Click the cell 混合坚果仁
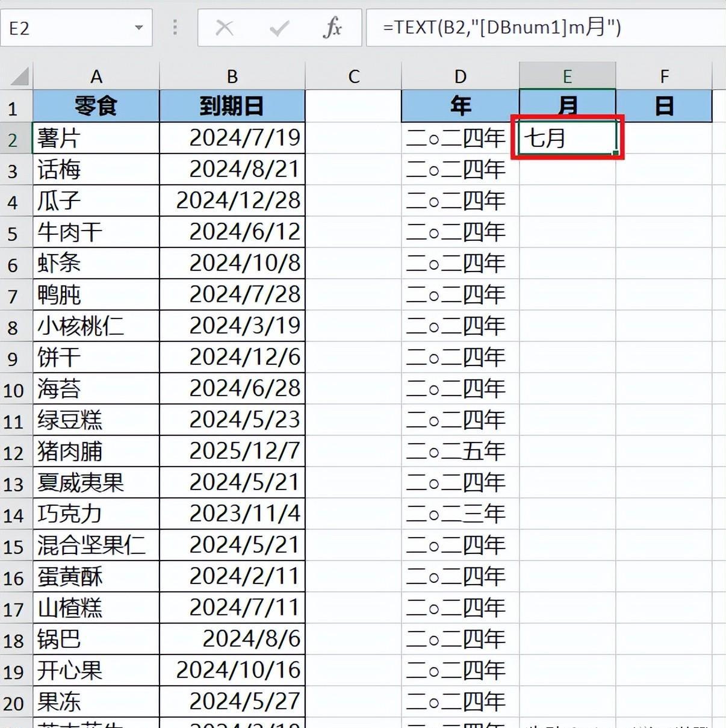The width and height of the screenshot is (726, 728). coord(96,545)
